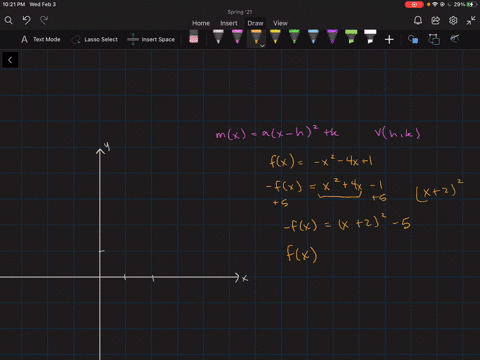480x360 pixels.
Task: Open the Home tab
Action: (201, 23)
